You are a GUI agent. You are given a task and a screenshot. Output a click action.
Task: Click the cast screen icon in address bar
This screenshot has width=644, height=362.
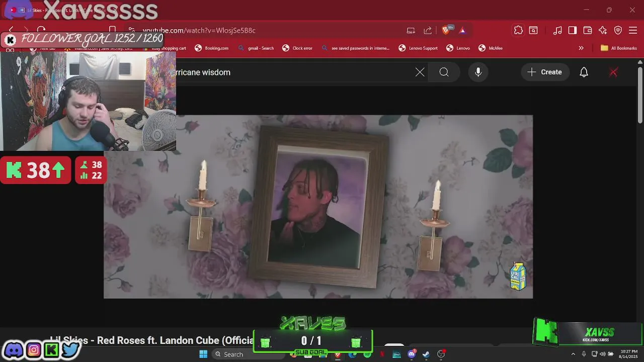click(x=411, y=31)
